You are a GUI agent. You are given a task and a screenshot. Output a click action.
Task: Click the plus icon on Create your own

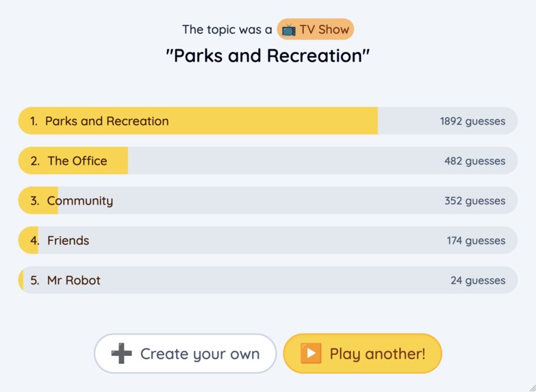coord(122,354)
